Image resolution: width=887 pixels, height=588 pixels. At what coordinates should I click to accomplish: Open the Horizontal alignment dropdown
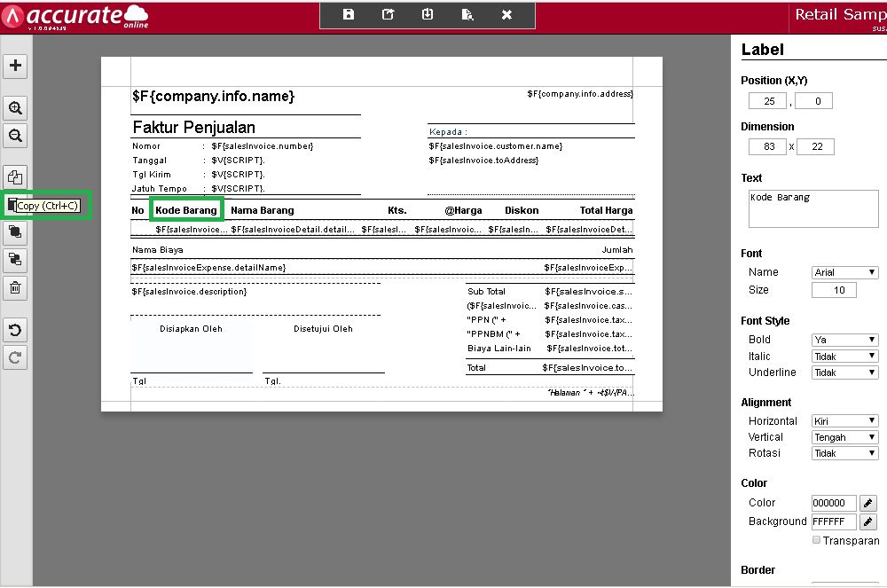(x=845, y=421)
